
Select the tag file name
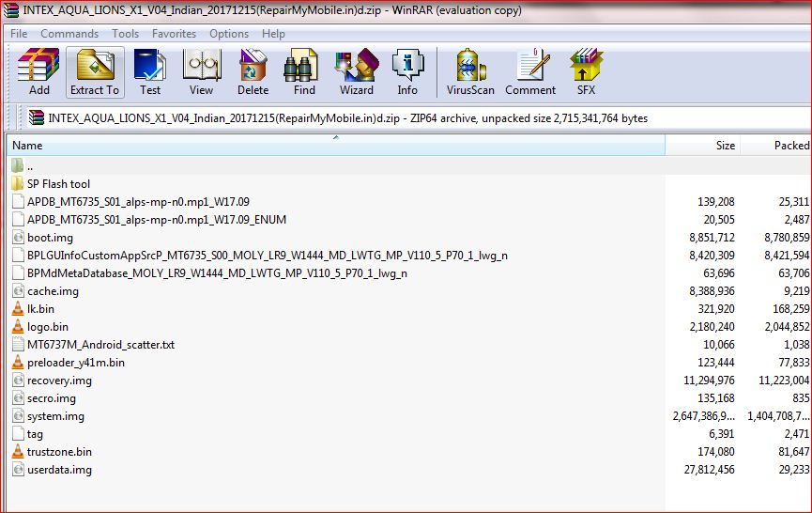[x=35, y=434]
